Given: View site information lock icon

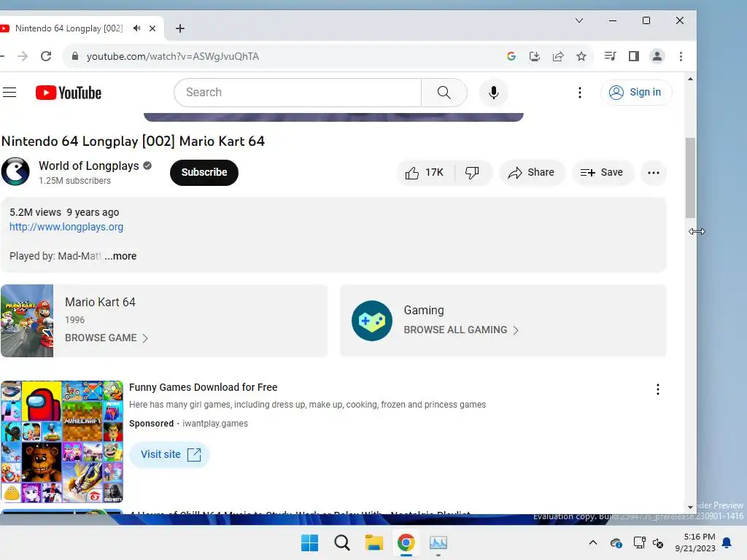Looking at the screenshot, I should (75, 56).
